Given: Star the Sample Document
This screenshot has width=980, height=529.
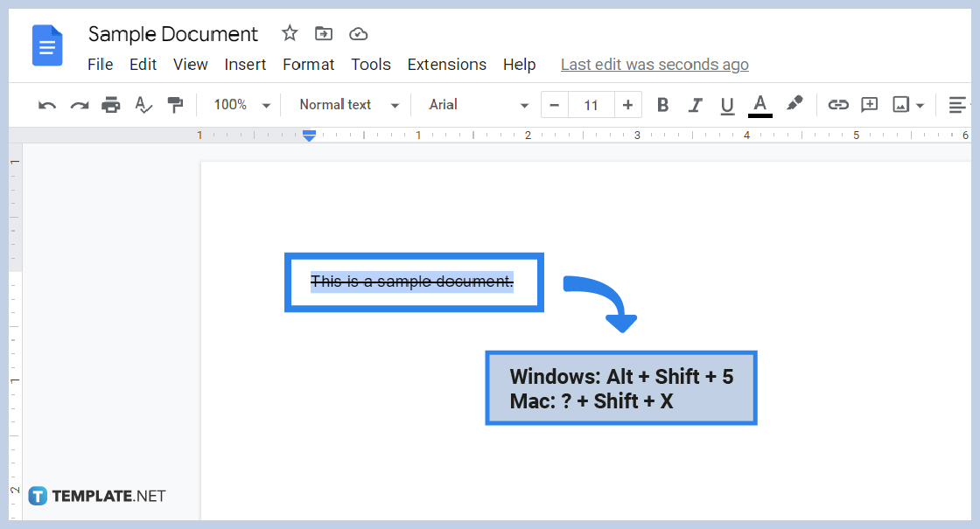Looking at the screenshot, I should click(x=289, y=32).
